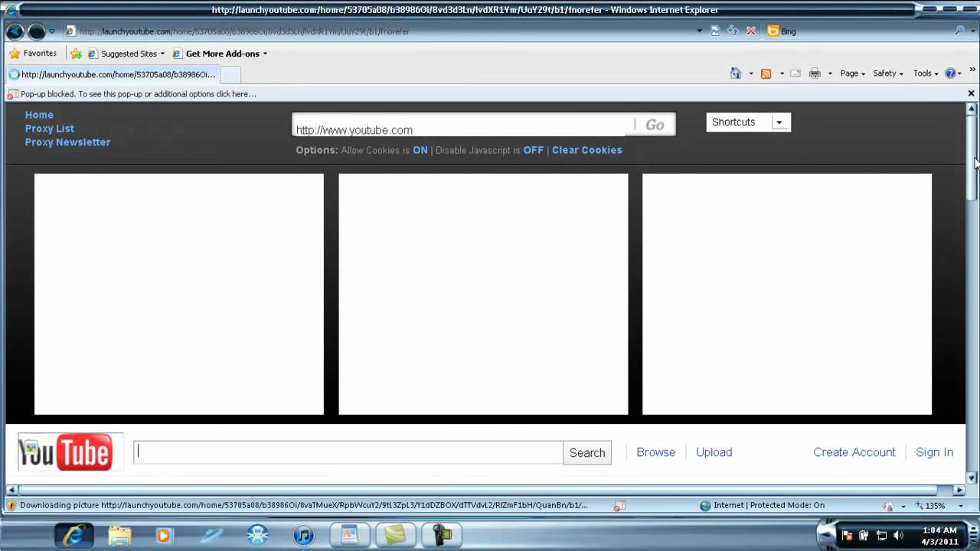This screenshot has height=551, width=980.
Task: Refresh the page with the Refresh icon
Action: pyautogui.click(x=733, y=31)
